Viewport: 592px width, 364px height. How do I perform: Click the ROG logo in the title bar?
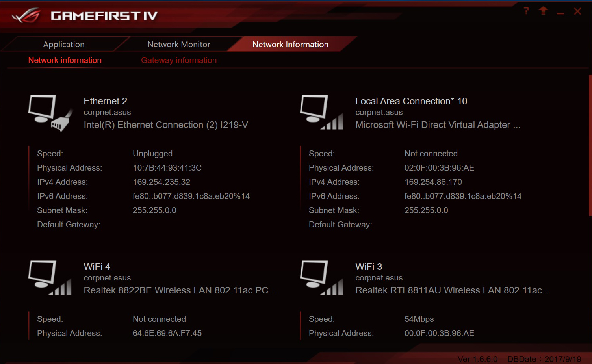26,16
